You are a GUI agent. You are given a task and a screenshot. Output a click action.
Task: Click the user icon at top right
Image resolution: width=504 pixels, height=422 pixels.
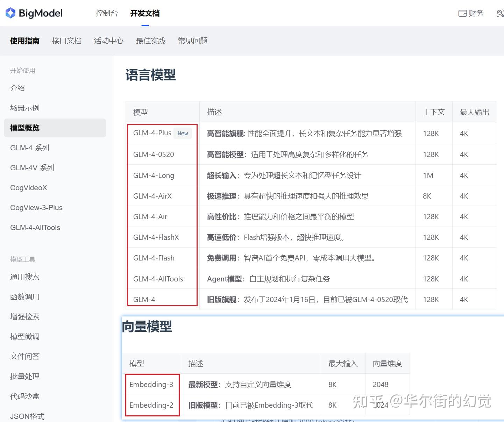(x=501, y=13)
